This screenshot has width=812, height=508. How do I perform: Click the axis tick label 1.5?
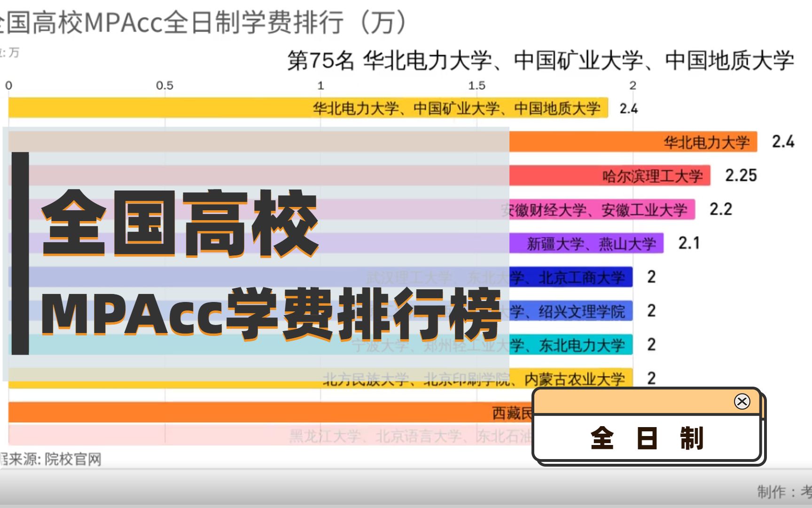click(476, 86)
